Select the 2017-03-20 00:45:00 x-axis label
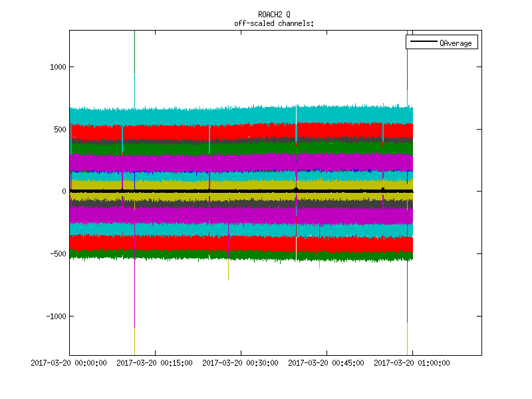Image resolution: width=532 pixels, height=399 pixels. pos(327,363)
